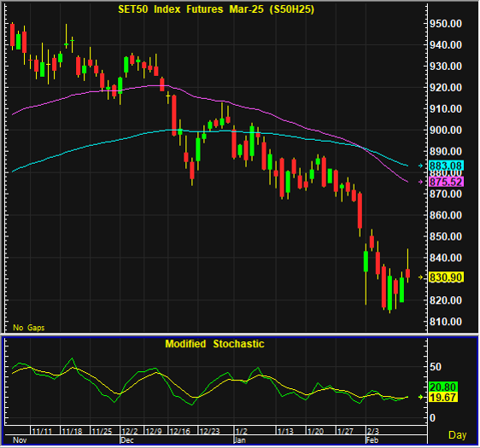Screen dimensions: 480x448
Task: Click the 820.00 price axis label
Action: (x=446, y=300)
